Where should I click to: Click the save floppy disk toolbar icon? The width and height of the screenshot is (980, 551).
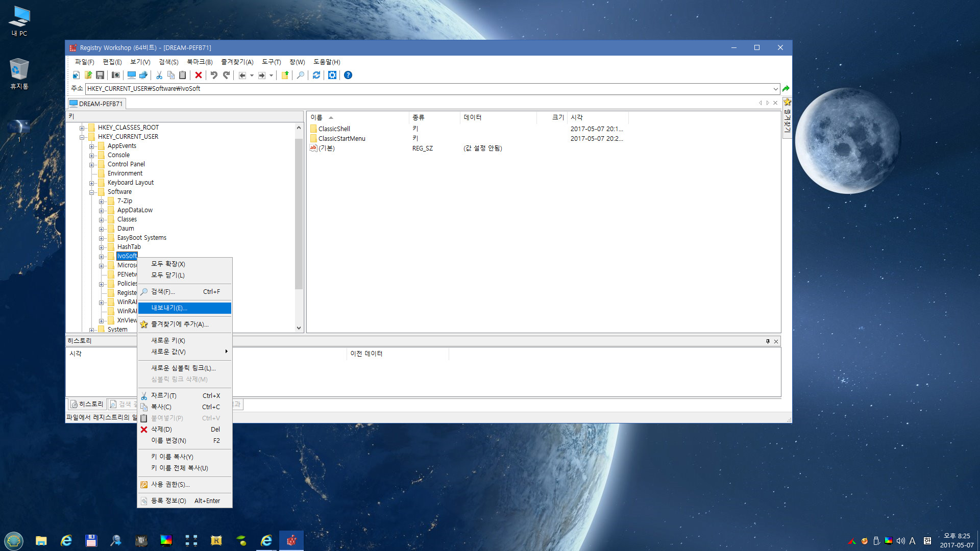click(x=100, y=76)
